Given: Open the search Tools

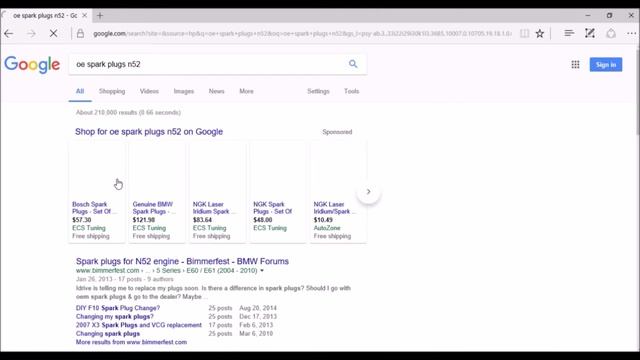Looking at the screenshot, I should (x=351, y=91).
